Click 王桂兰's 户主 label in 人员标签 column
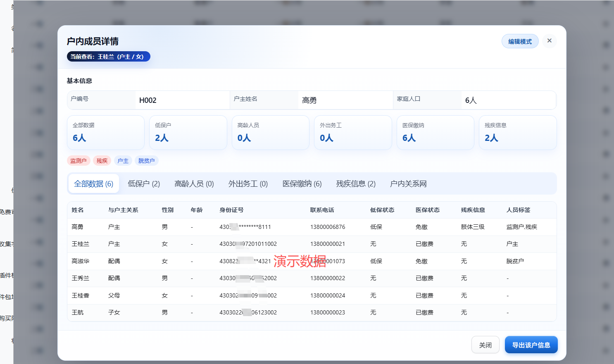The image size is (614, 364). pyautogui.click(x=512, y=244)
